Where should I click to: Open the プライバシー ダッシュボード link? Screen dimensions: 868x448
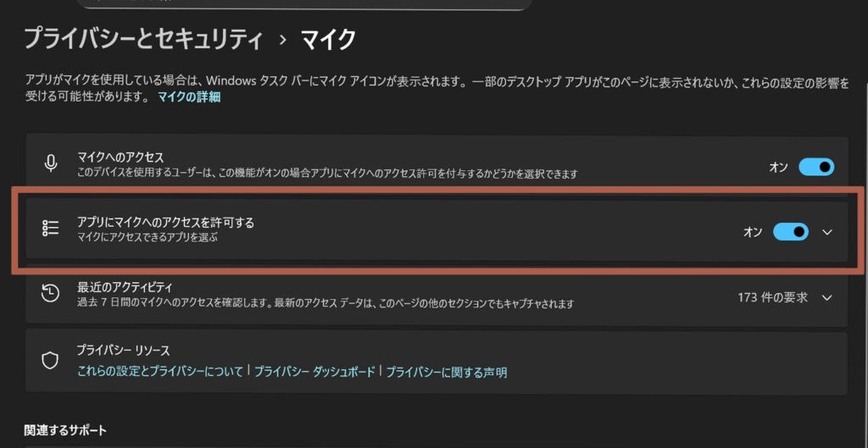314,372
